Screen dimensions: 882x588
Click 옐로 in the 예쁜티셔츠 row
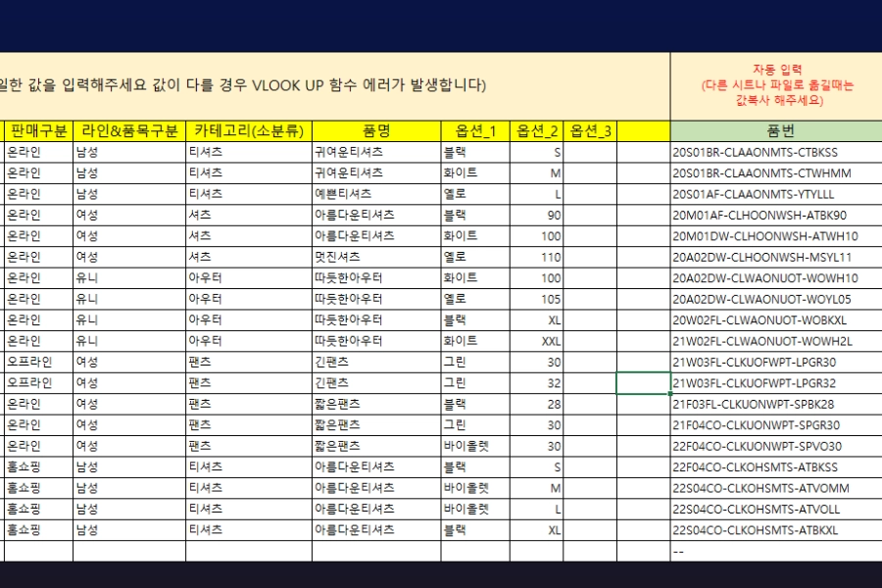pyautogui.click(x=475, y=194)
